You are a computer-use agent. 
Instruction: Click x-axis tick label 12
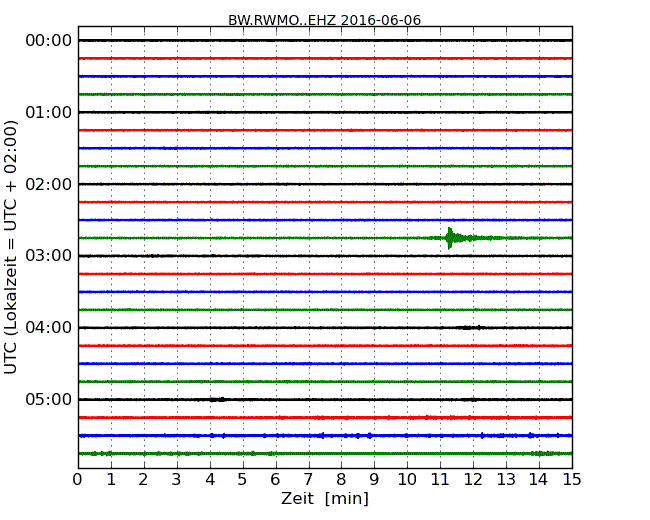[473, 479]
